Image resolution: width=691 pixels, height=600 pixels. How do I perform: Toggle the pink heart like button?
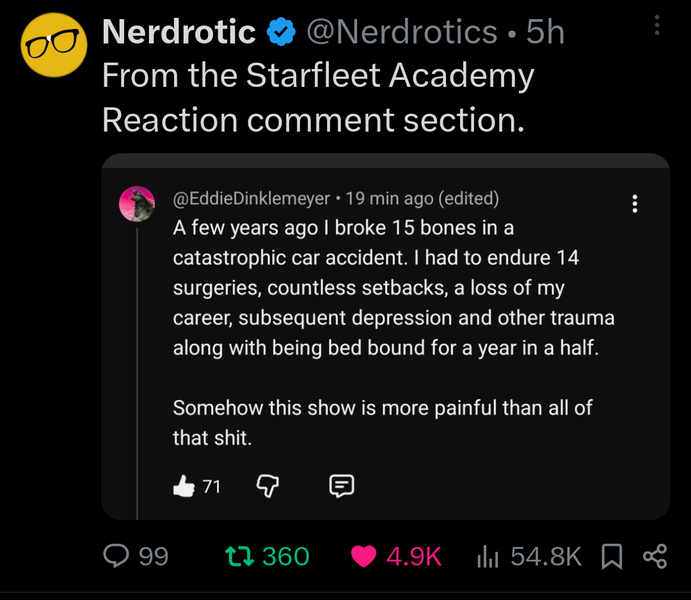pos(365,556)
